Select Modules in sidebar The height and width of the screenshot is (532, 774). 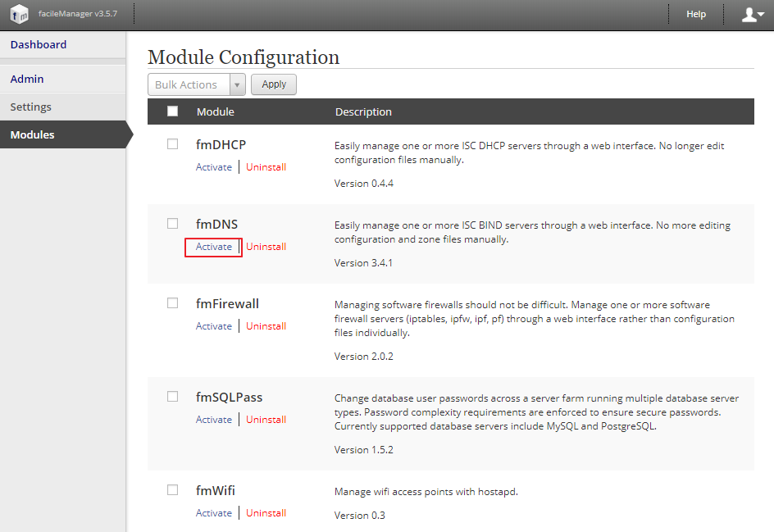(x=62, y=134)
